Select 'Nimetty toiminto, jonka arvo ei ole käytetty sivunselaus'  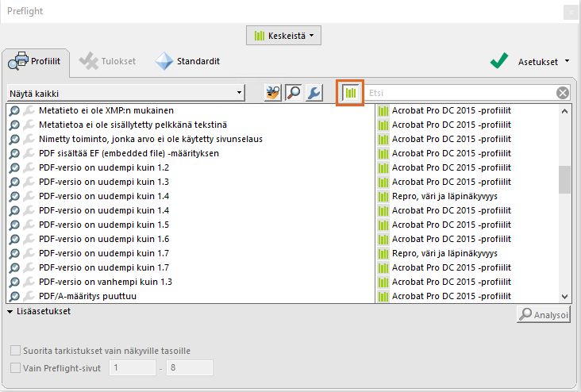pos(151,139)
